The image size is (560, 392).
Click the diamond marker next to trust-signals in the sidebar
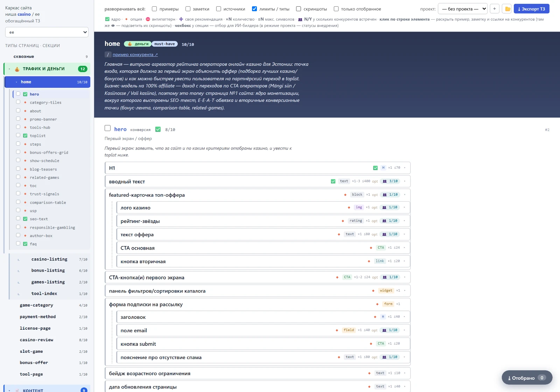click(x=25, y=194)
